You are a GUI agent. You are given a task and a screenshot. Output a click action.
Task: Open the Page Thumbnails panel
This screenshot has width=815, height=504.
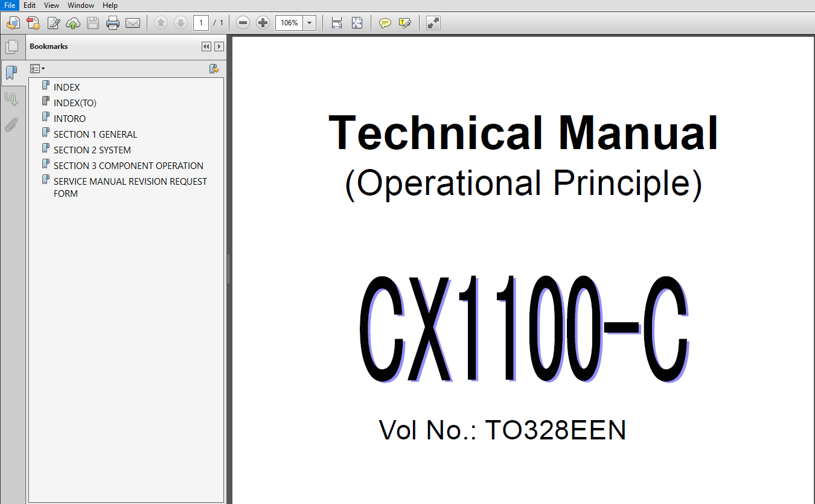(x=11, y=47)
